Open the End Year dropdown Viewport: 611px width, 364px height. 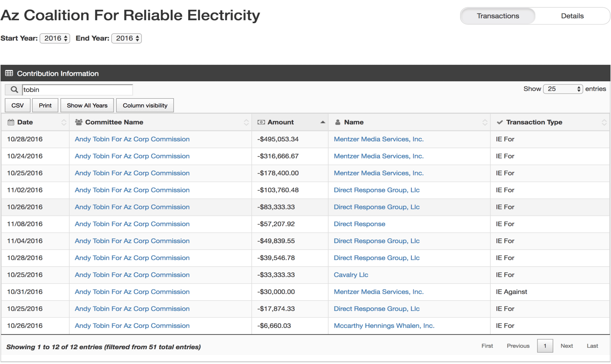[126, 38]
